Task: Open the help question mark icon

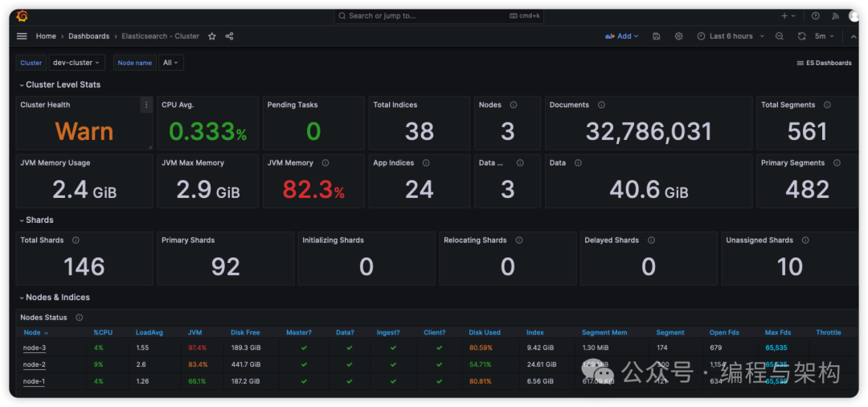Action: [x=816, y=16]
